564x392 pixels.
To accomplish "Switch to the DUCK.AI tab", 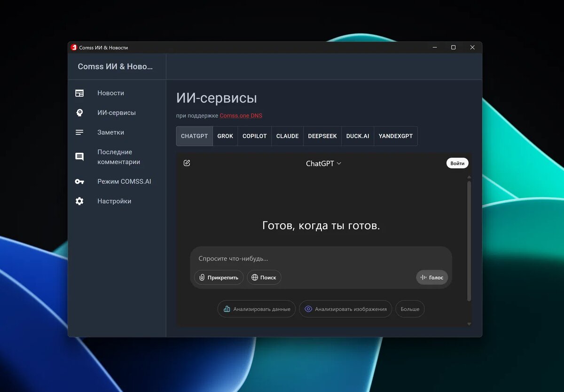I will point(358,136).
